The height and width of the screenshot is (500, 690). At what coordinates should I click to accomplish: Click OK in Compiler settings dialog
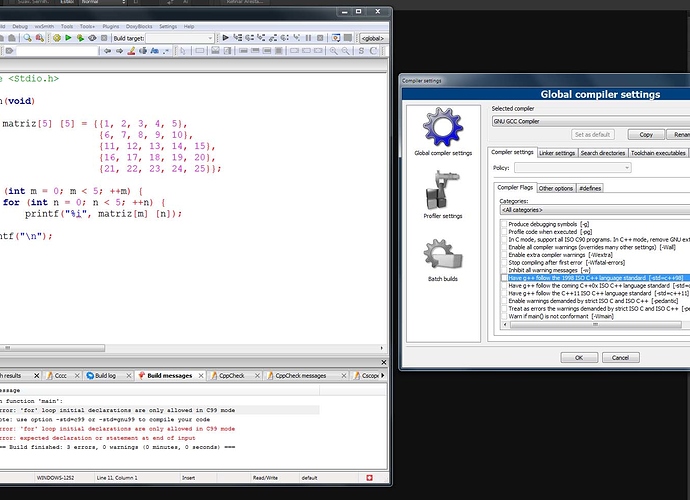pos(579,357)
